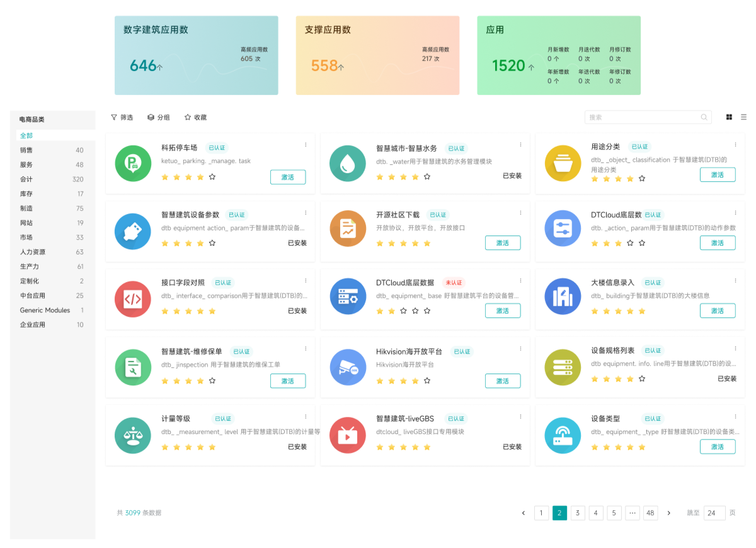Viewport: 756px width, 548px height.
Task: Select the 全部 category tab
Action: (x=26, y=136)
